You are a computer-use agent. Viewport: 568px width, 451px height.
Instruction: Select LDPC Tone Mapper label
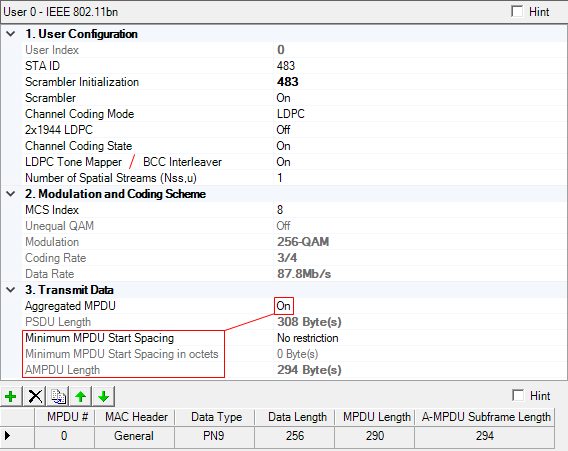(74, 162)
